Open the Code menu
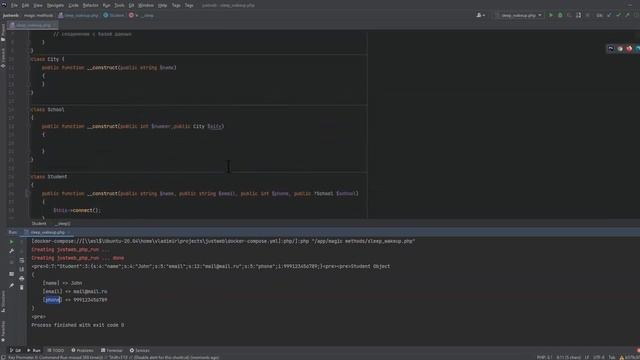 click(x=73, y=5)
